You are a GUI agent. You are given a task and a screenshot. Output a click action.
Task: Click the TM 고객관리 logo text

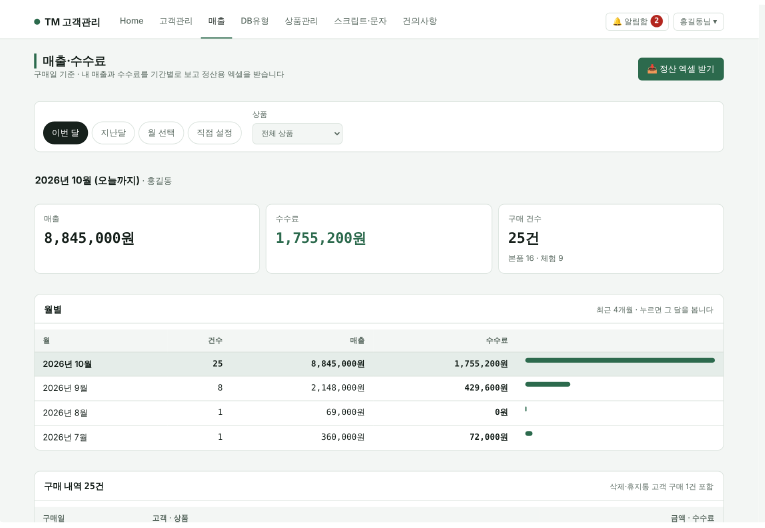pos(72,22)
